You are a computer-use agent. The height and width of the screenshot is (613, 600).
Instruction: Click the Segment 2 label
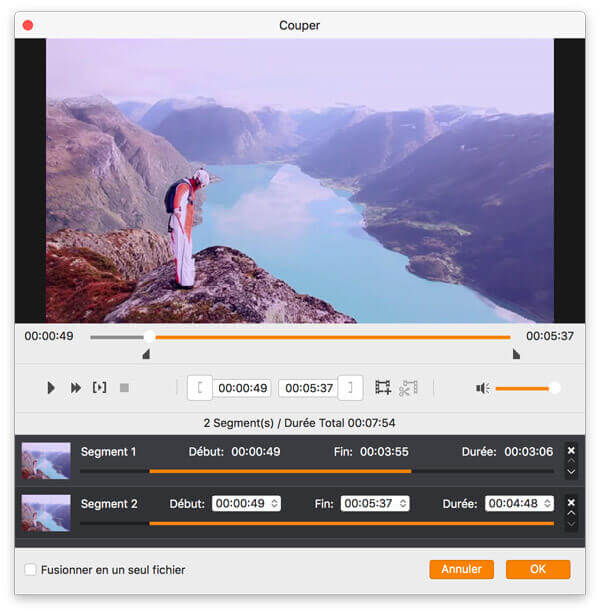[109, 504]
